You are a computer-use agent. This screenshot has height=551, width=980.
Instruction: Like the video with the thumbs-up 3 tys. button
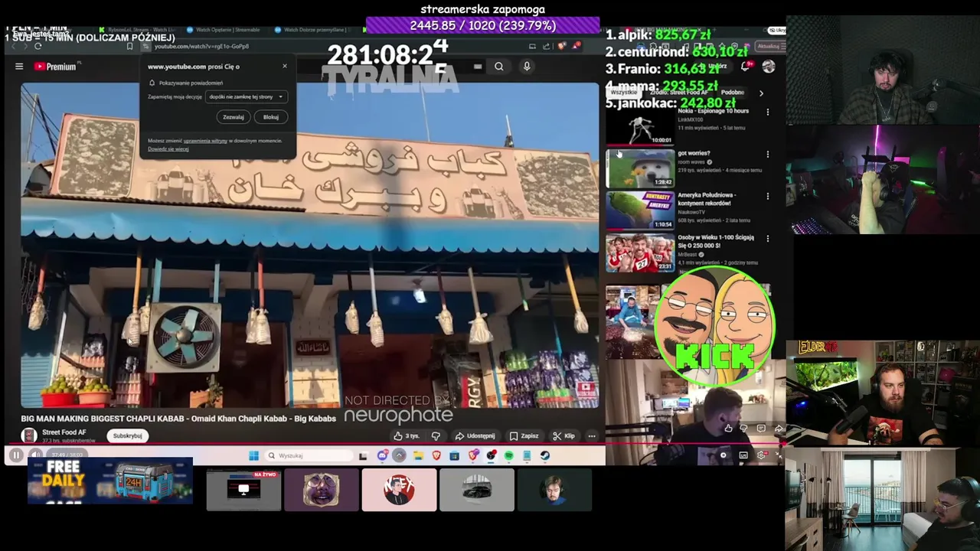tap(407, 436)
